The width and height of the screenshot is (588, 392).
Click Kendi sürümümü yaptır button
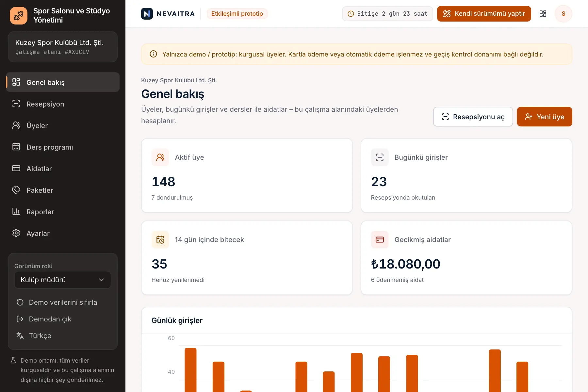point(484,14)
